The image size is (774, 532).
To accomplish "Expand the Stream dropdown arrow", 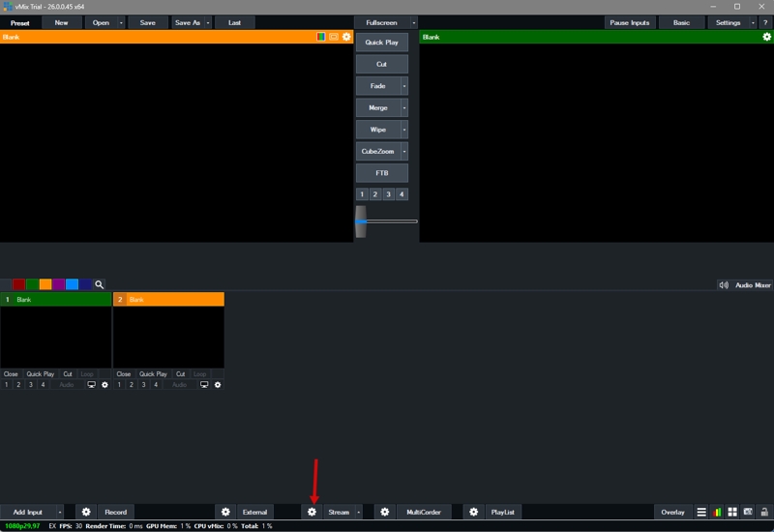I will 358,512.
